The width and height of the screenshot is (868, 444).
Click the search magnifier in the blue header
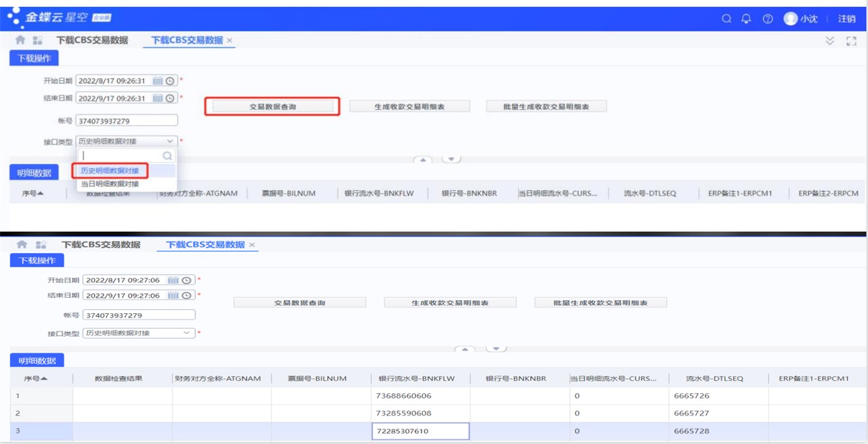coord(727,19)
